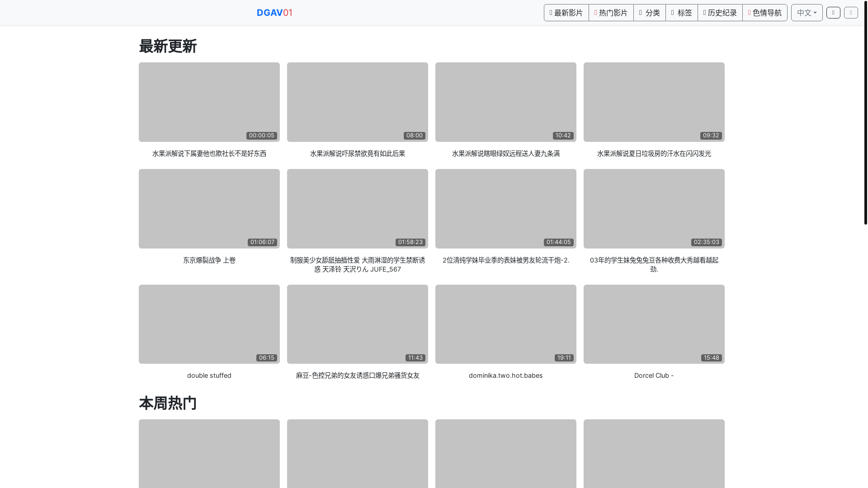View the 历史纪录 history page

pos(720,13)
